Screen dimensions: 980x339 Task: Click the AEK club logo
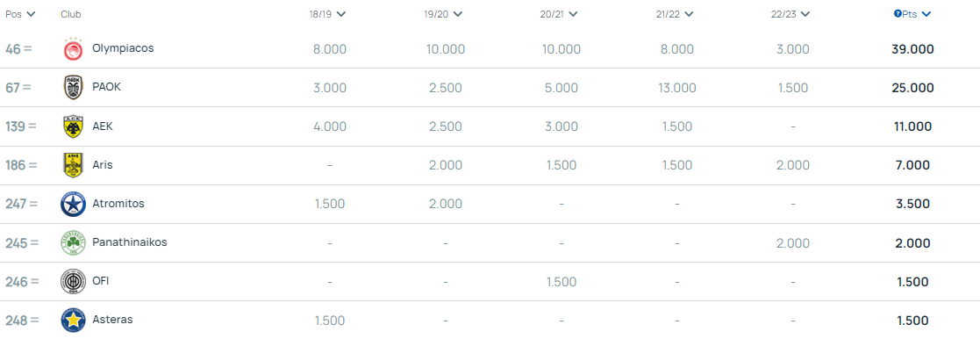73,126
